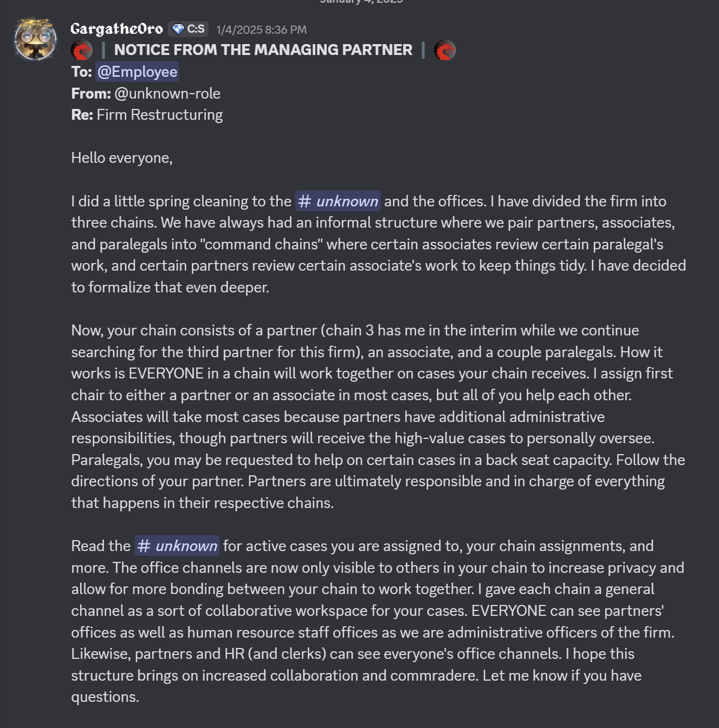Click the "Firm Restructuring" subject text

160,115
